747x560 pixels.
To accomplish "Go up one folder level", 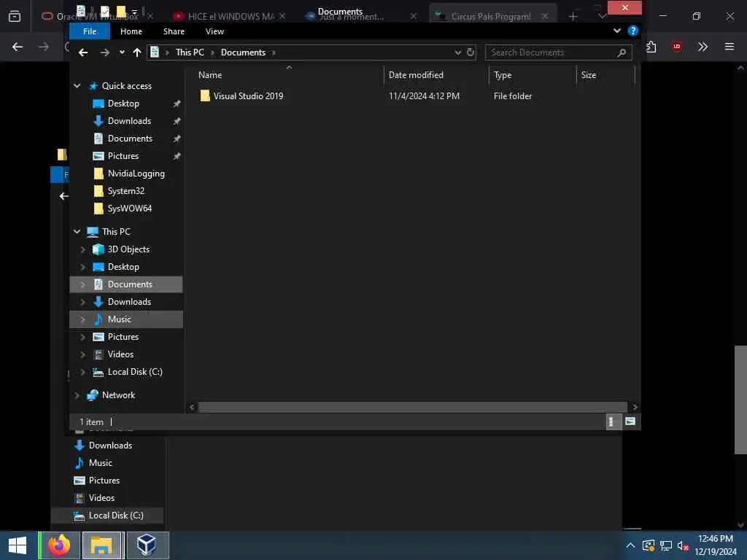I will pyautogui.click(x=137, y=52).
